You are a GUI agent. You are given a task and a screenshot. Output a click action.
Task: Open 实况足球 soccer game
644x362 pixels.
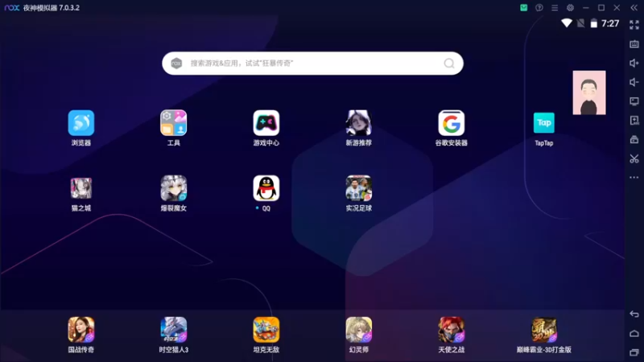(358, 188)
